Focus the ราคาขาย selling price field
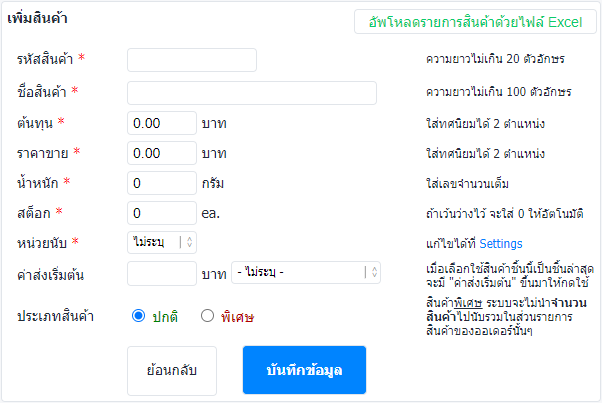 162,153
